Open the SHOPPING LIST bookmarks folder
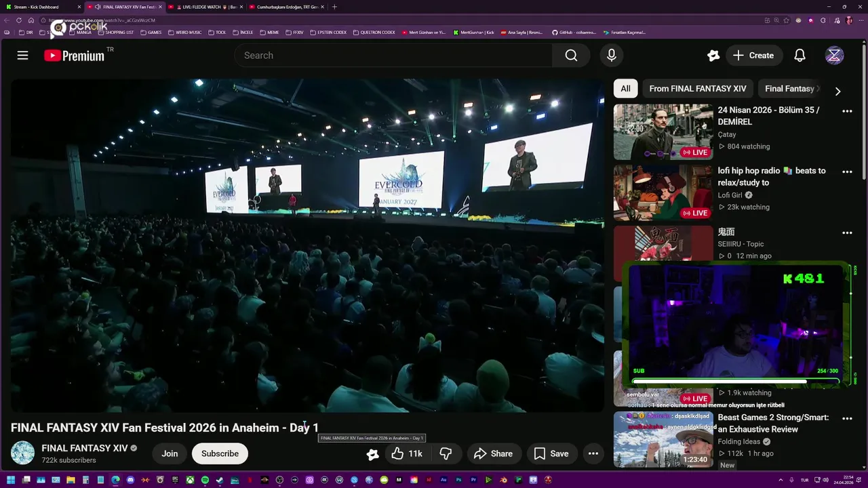868x488 pixels. click(115, 33)
